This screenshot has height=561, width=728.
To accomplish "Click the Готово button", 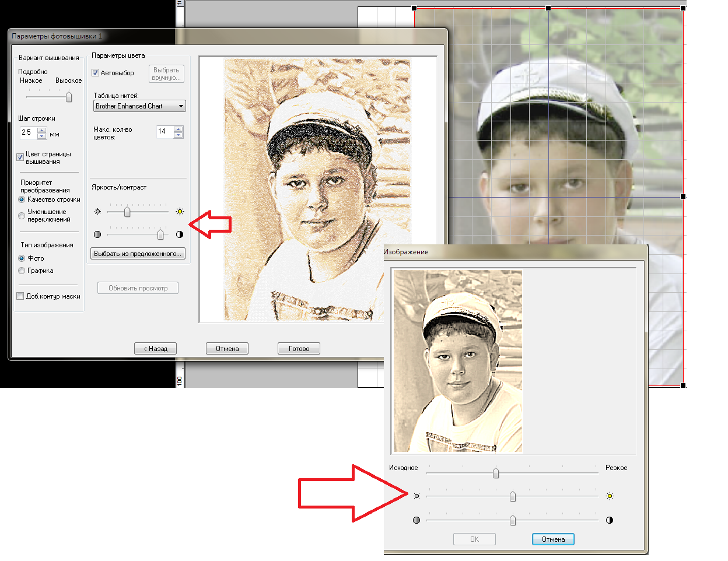I will tap(299, 349).
